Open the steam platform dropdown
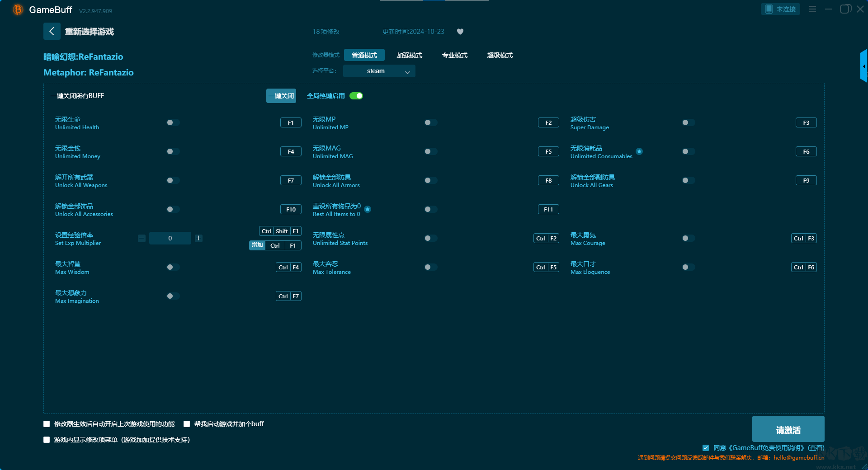Screen dimensions: 868x470 pyautogui.click(x=379, y=71)
